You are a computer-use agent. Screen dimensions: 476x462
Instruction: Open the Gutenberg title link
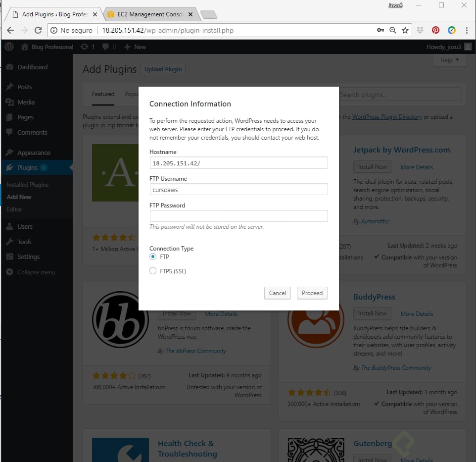(x=373, y=444)
